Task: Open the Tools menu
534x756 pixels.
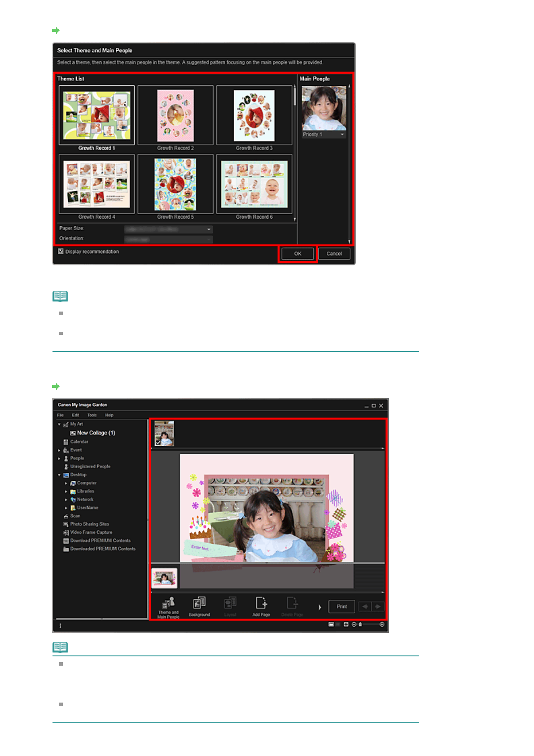Action: tap(92, 415)
